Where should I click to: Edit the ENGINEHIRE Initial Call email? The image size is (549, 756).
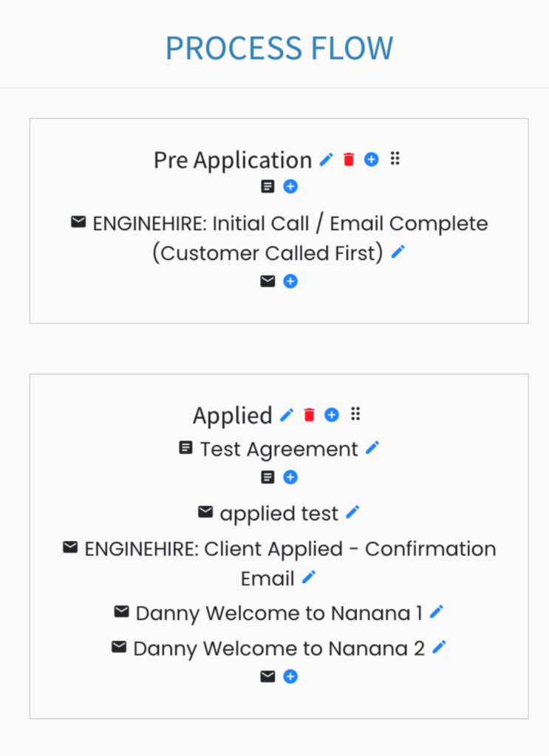[x=398, y=252]
